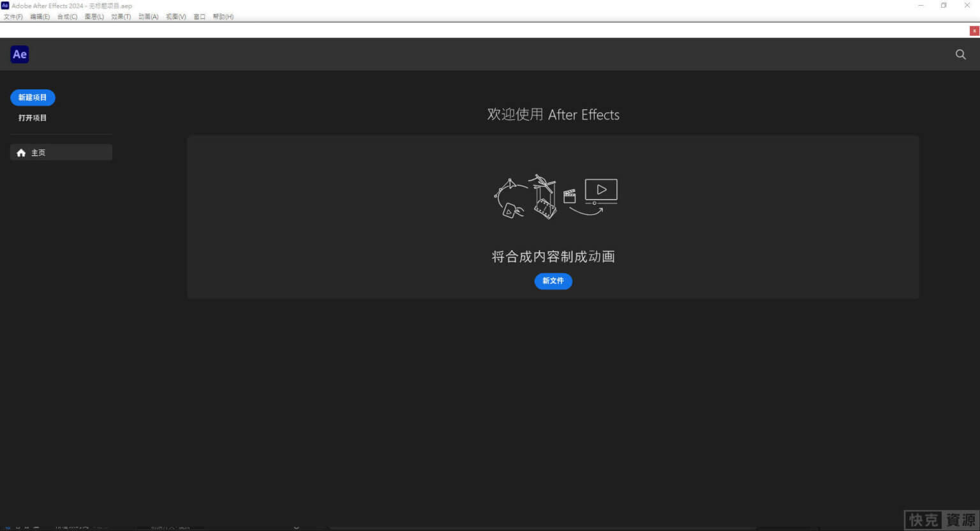Click the '将合成内容制成动画' text

pos(553,257)
